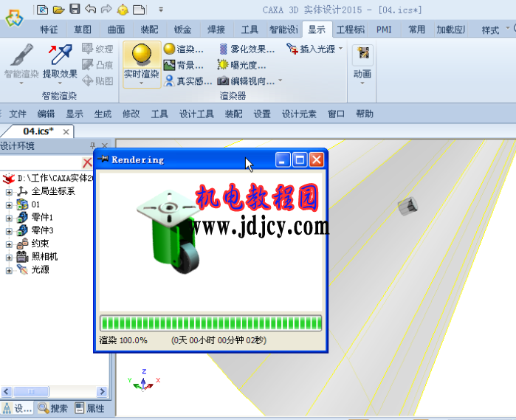Screen dimensions: 516x420
Task: Click the rendered caster wheel preview
Action: [169, 231]
